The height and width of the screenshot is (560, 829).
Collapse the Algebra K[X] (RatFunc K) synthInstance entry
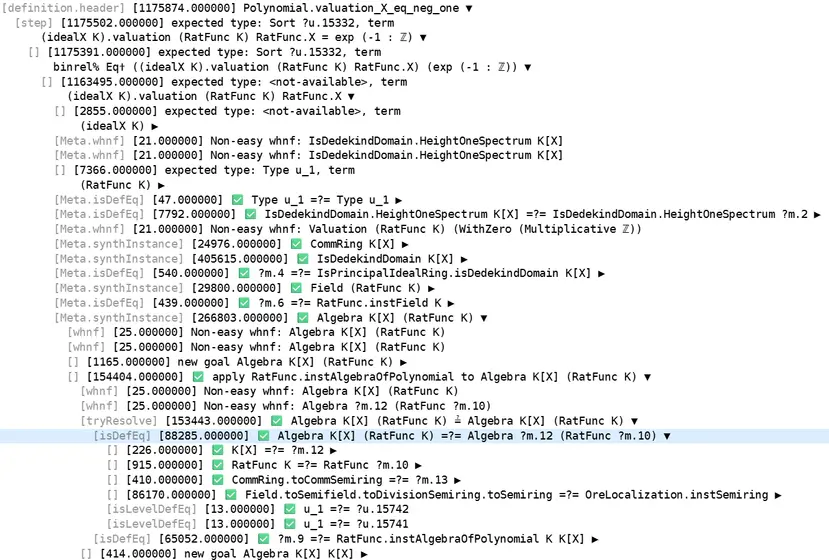pos(484,318)
